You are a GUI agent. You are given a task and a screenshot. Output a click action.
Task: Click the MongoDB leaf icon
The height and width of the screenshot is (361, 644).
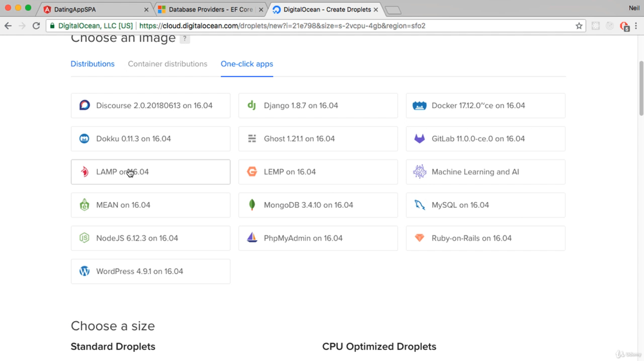point(252,205)
